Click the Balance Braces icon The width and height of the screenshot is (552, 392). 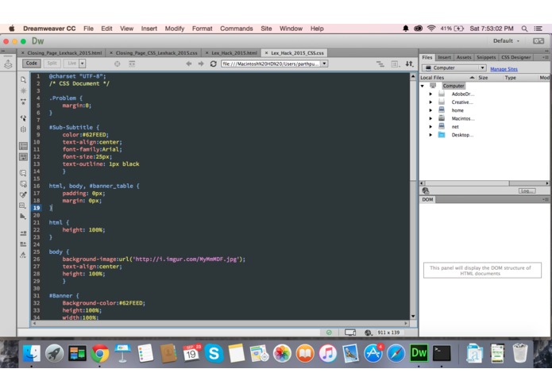tap(23, 129)
